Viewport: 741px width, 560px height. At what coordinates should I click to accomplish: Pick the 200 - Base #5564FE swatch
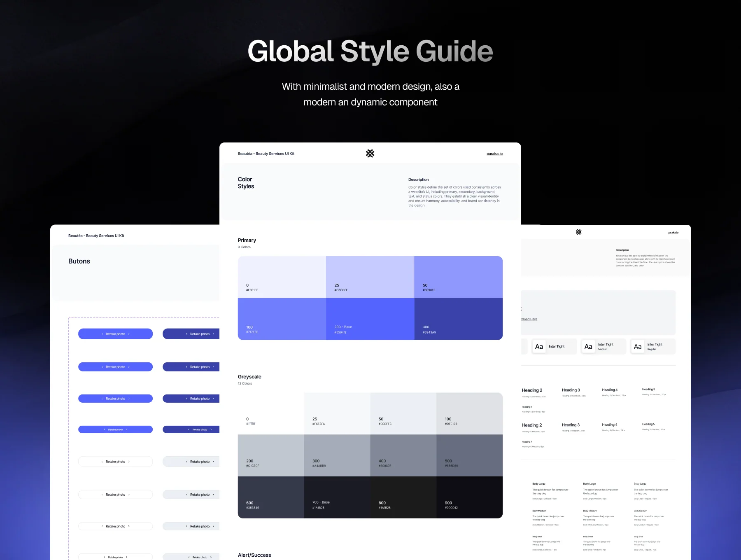370,319
